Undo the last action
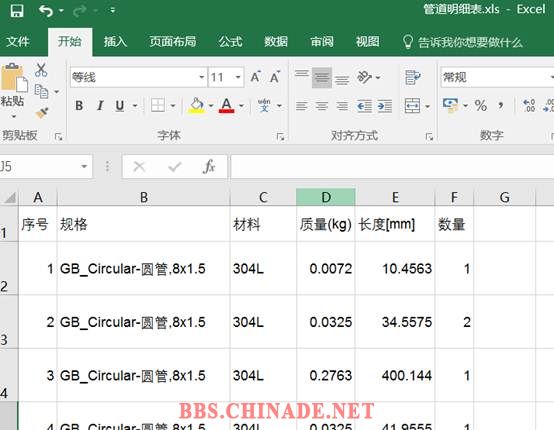The height and width of the screenshot is (430, 554). (x=46, y=11)
